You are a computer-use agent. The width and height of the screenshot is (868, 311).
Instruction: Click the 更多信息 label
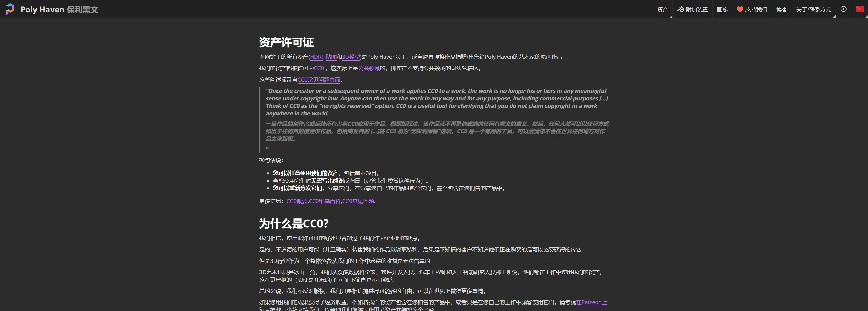tap(271, 201)
